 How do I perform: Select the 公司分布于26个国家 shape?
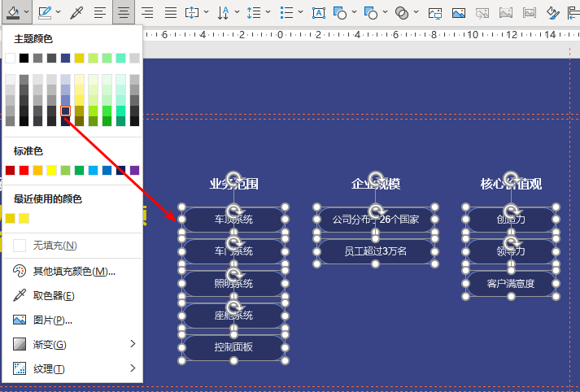376,220
